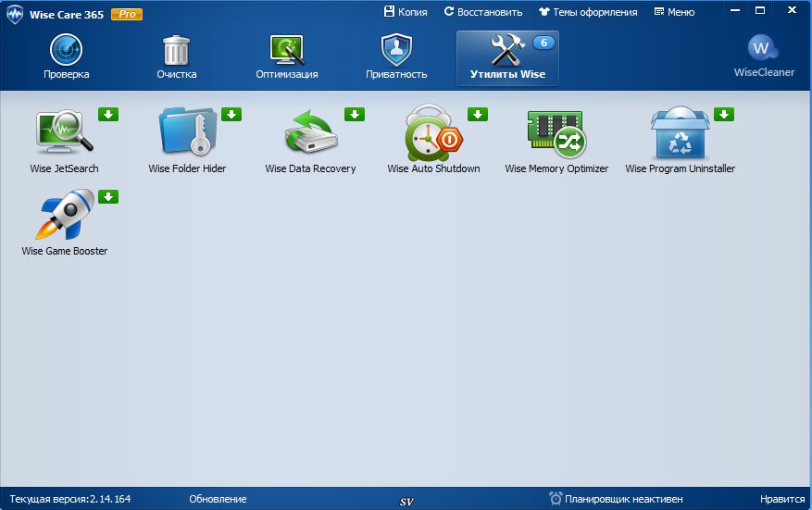Open Планировщик неактивен scheduler status
Screen dimensions: 812x510
coord(616,499)
